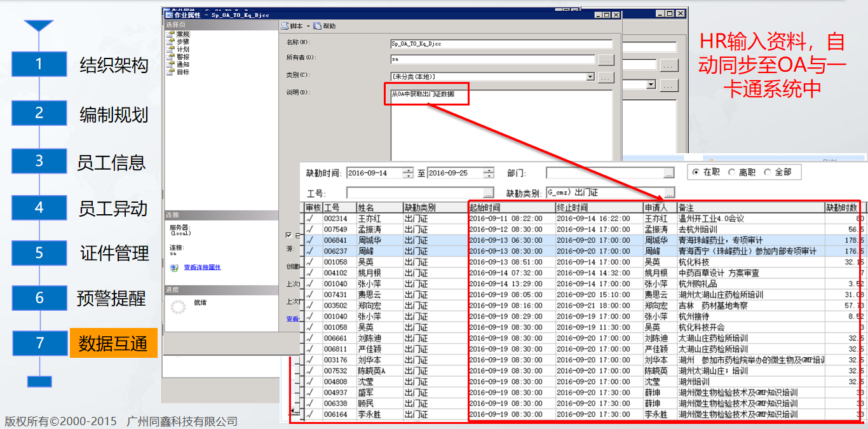
Task: Sort by 起始时间 column header
Action: 512,208
